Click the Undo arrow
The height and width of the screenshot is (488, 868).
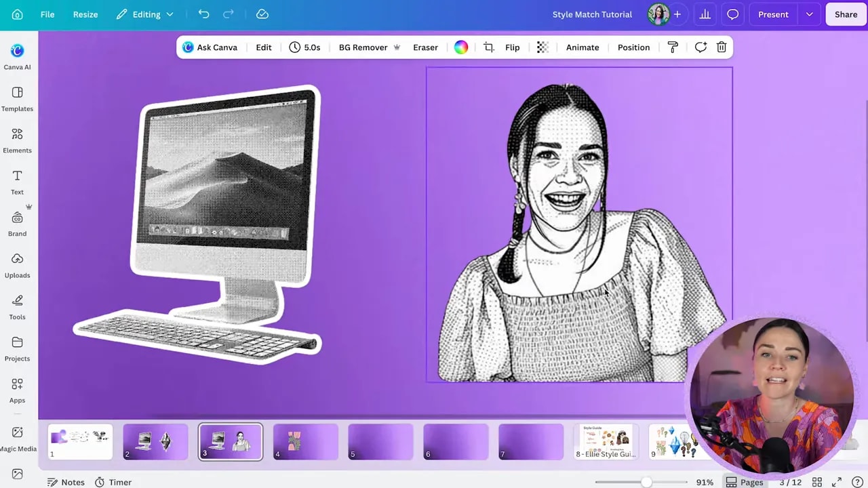(x=203, y=14)
